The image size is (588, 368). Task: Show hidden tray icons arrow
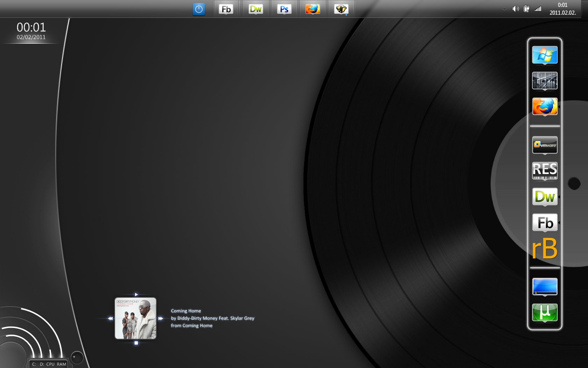coord(504,9)
